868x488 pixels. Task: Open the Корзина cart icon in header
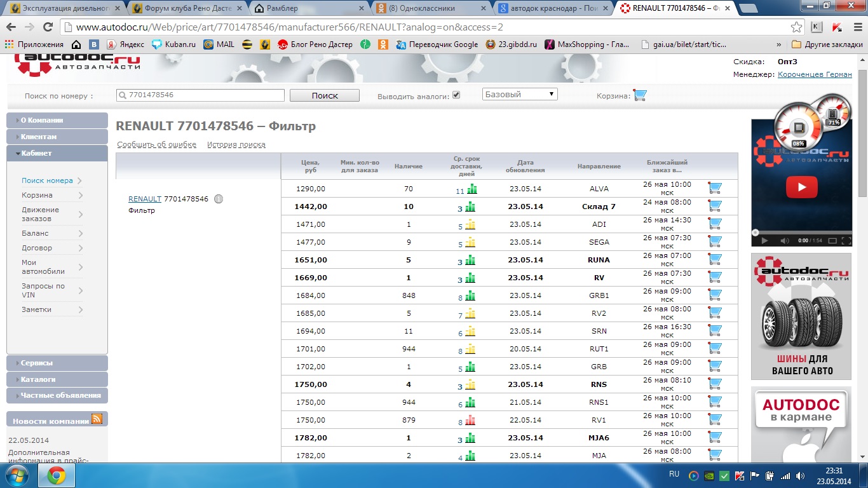(640, 95)
